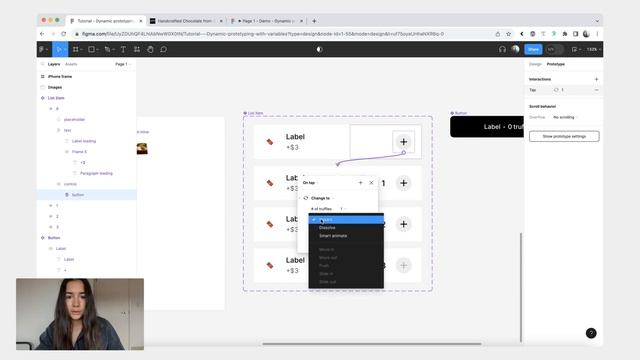The width and height of the screenshot is (640, 360).
Task: Click the Share button
Action: point(533,49)
